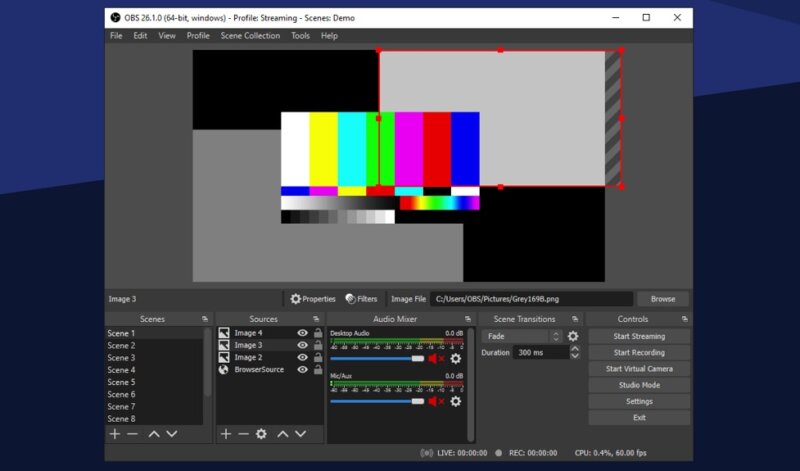Toggle visibility of Image 4 source

pyautogui.click(x=303, y=333)
